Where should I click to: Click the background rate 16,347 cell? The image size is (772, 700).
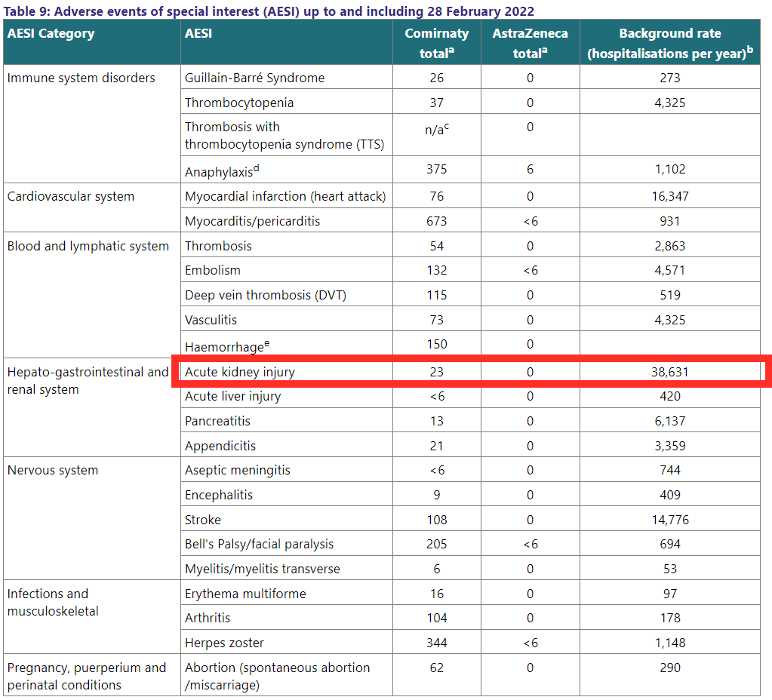click(670, 196)
